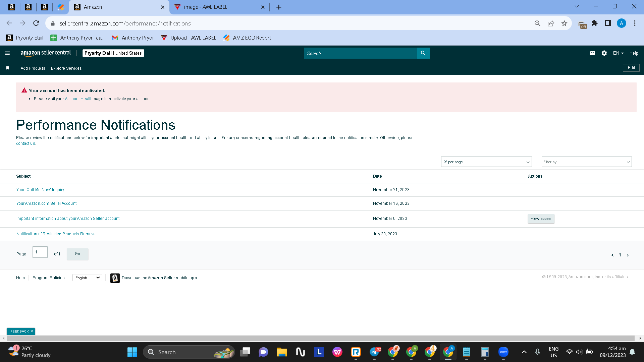Open the weather widget showing 26°C
The height and width of the screenshot is (362, 644).
[x=30, y=352]
